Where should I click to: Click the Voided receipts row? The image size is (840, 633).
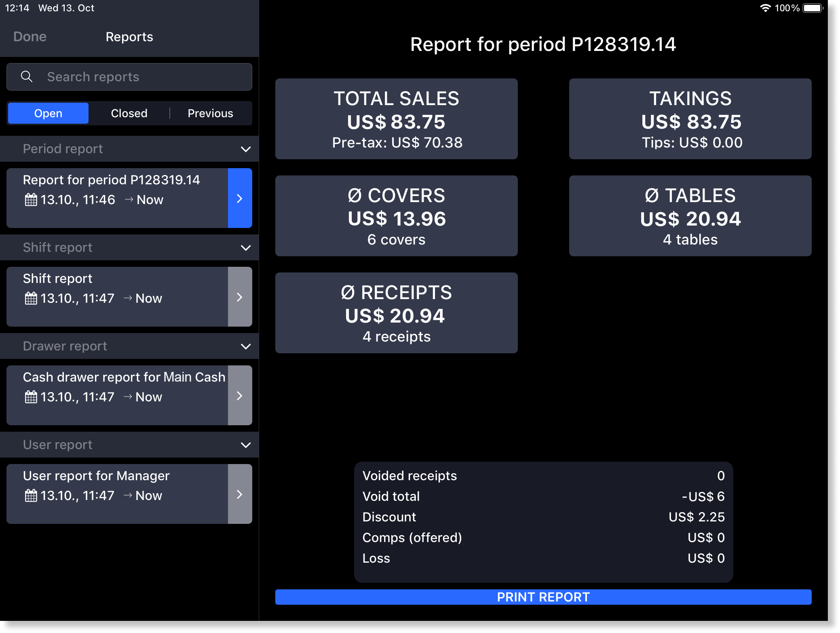543,476
